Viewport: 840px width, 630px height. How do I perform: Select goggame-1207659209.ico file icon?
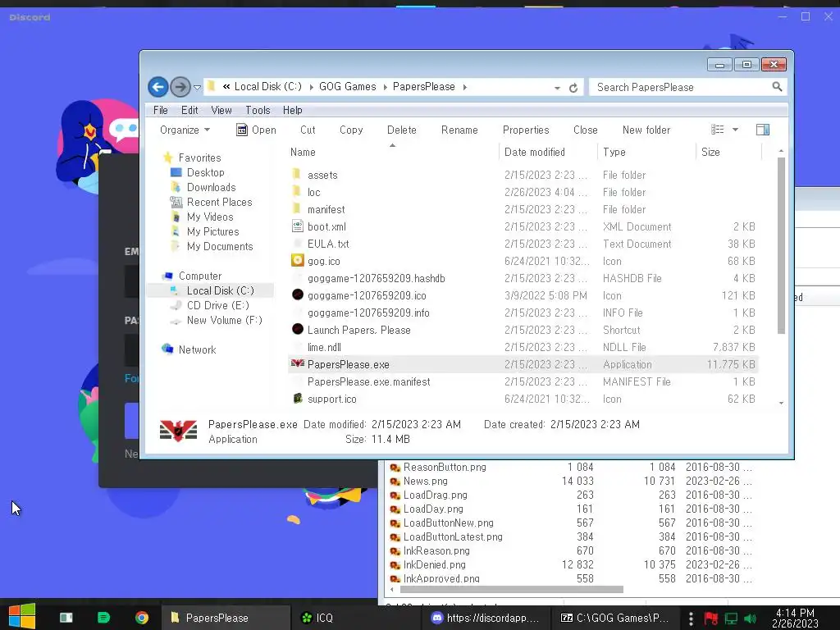pos(297,294)
